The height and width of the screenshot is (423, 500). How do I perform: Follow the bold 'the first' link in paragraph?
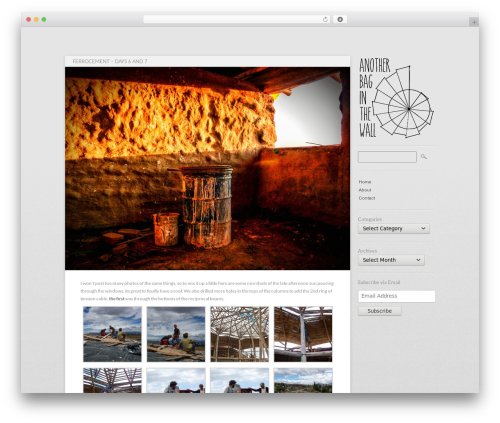pos(116,299)
